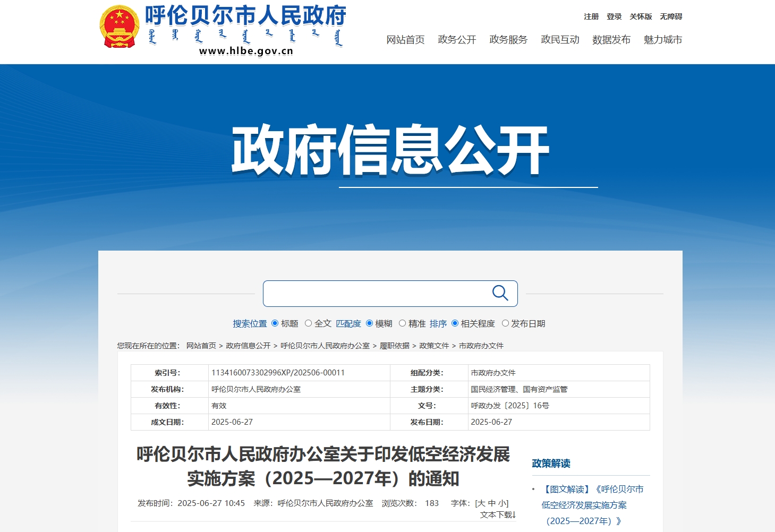
Task: Open the 无障碍 accessibility link
Action: pos(671,17)
